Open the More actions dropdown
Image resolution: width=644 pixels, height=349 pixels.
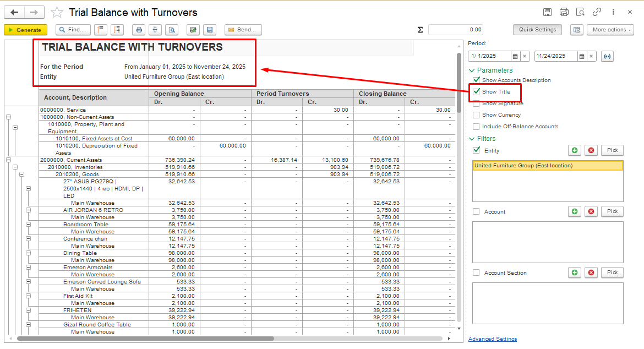coord(609,30)
